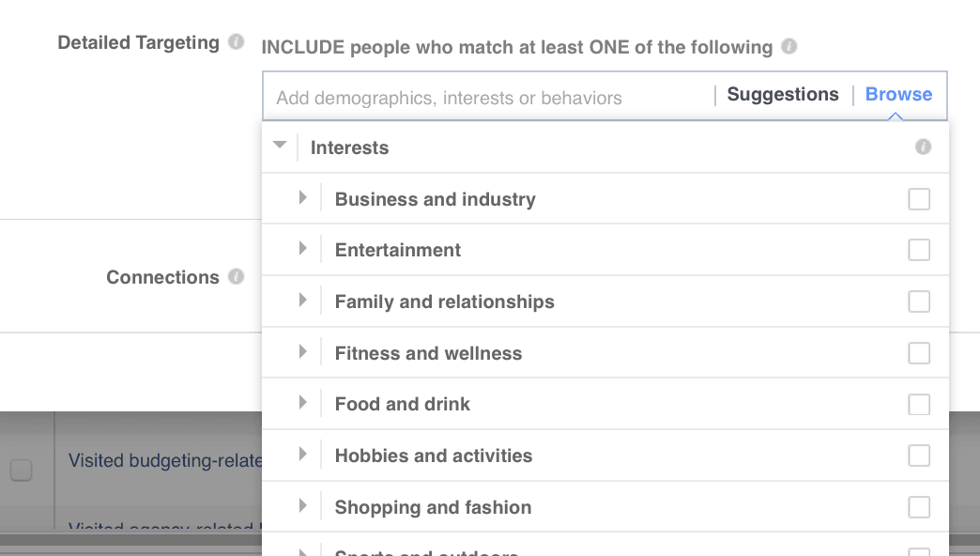Image resolution: width=980 pixels, height=556 pixels.
Task: Click the Food and drink label
Action: 403,405
